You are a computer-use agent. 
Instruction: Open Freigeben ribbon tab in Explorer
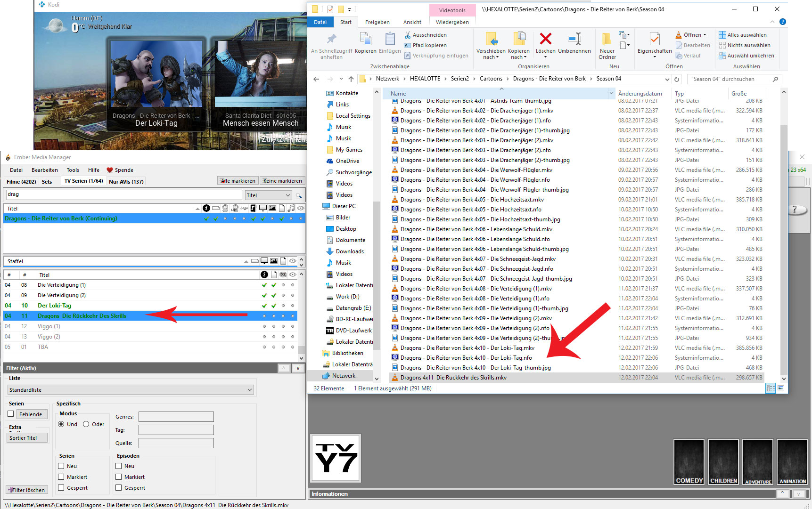click(x=377, y=22)
